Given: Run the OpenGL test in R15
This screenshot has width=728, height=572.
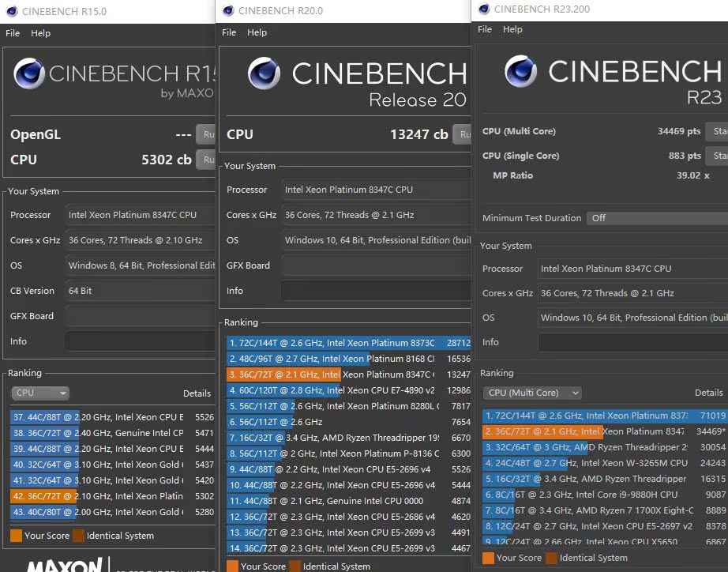Looking at the screenshot, I should tap(205, 134).
